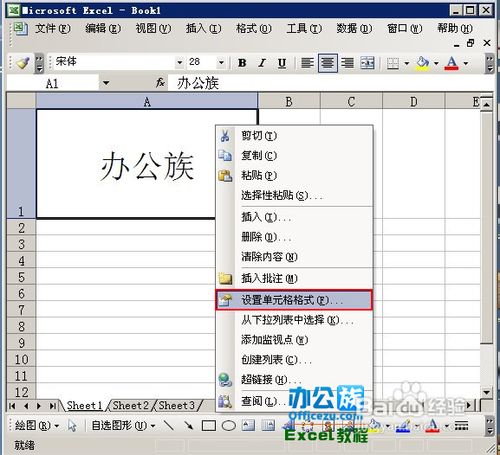Open the 自选图形(U) AutoShapes dropdown

pyautogui.click(x=123, y=426)
